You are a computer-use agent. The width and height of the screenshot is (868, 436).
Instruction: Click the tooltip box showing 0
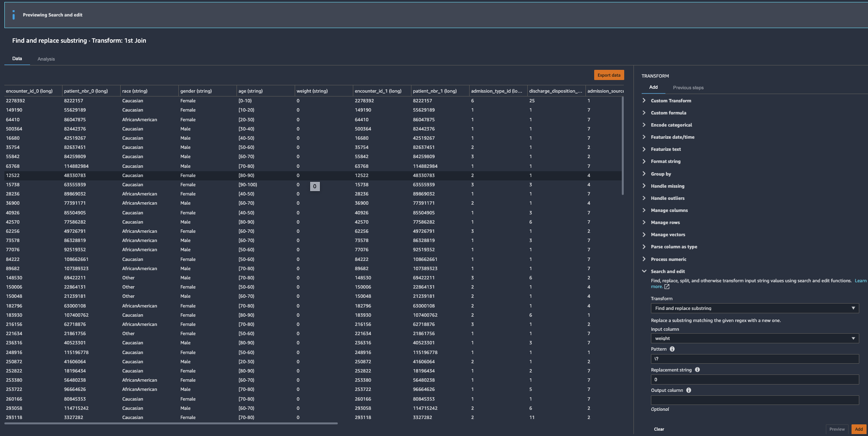315,186
